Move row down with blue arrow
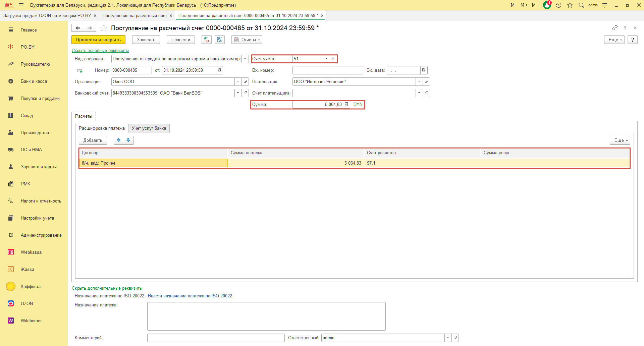 tap(128, 140)
